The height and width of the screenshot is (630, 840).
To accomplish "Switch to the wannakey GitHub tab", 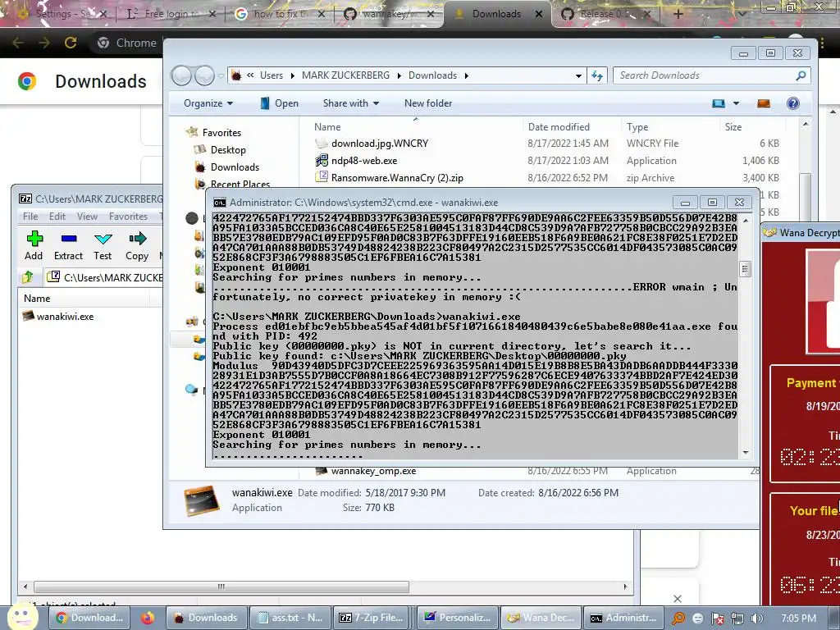I will [x=388, y=14].
